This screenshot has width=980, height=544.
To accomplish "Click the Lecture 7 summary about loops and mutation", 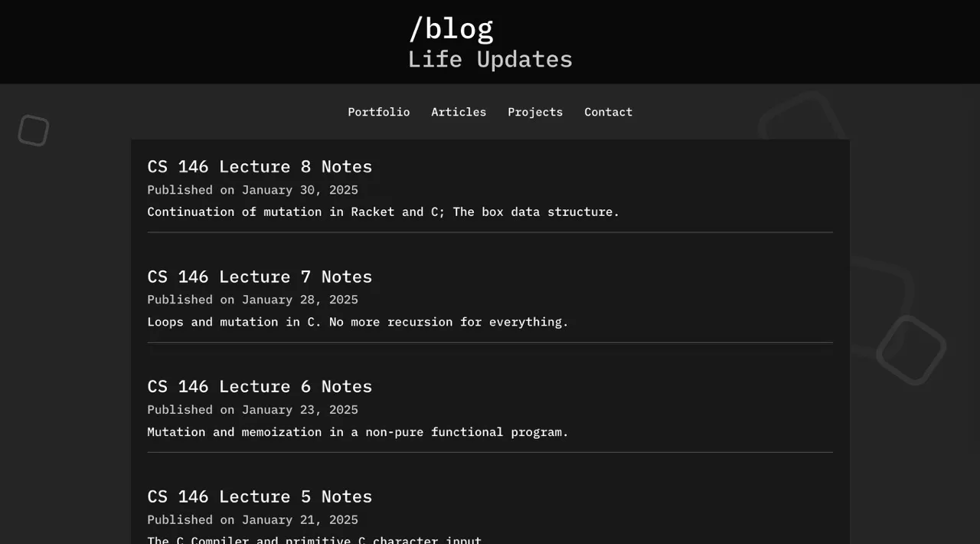I will (x=358, y=322).
